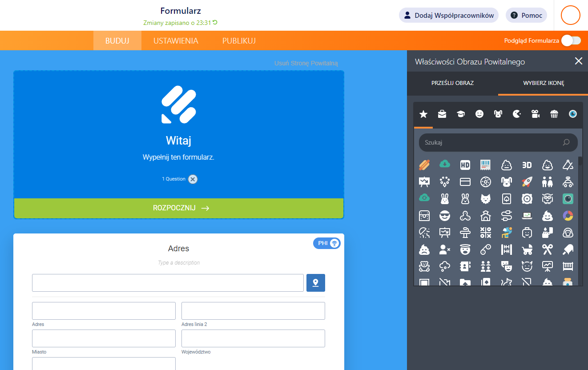The image size is (588, 370).
Task: Pick the user with x icon
Action: point(445,249)
